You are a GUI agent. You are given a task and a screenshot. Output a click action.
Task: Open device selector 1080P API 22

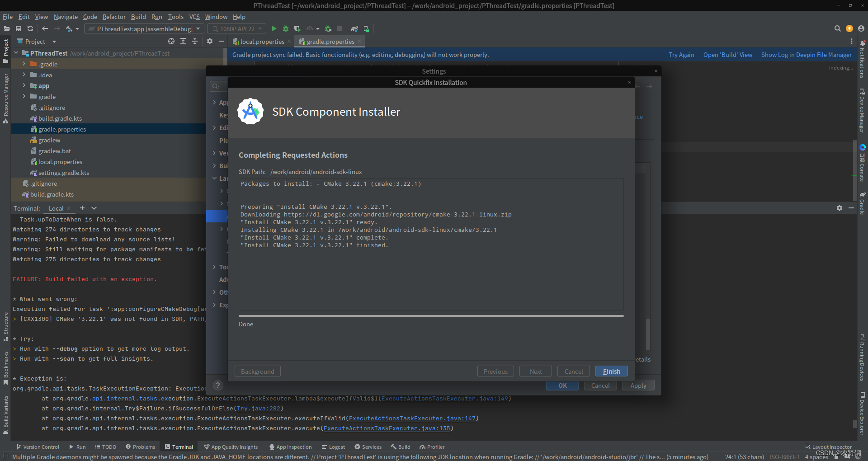coord(237,28)
